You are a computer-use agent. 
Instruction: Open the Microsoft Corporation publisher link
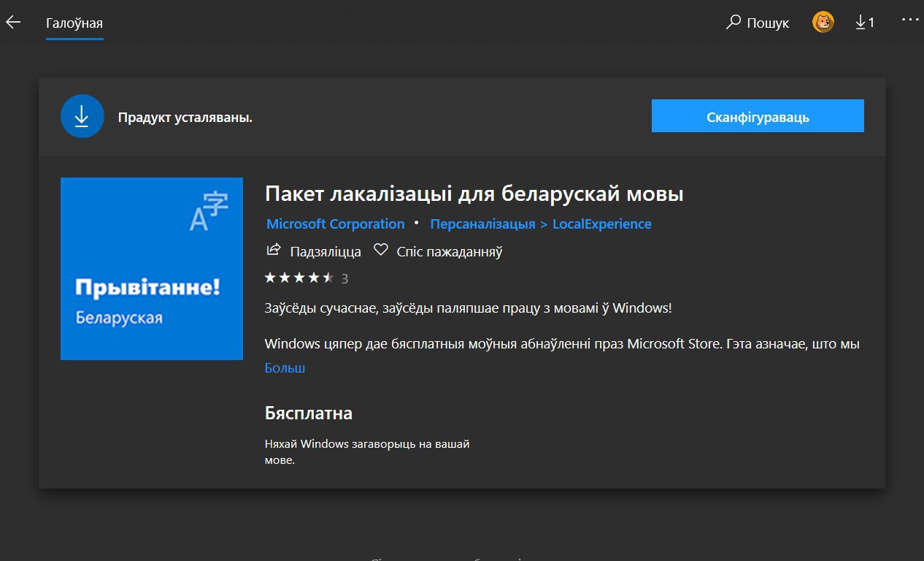coord(335,224)
